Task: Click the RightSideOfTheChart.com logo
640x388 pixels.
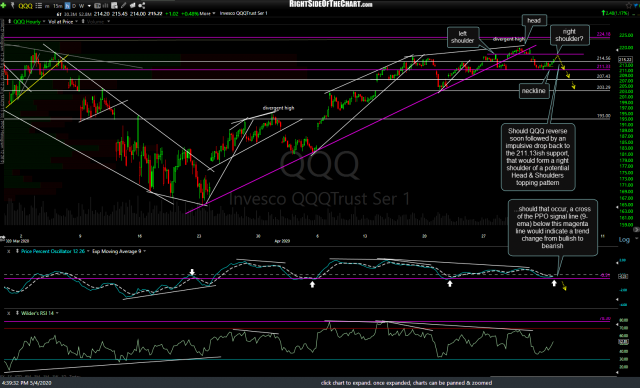Action: [331, 4]
